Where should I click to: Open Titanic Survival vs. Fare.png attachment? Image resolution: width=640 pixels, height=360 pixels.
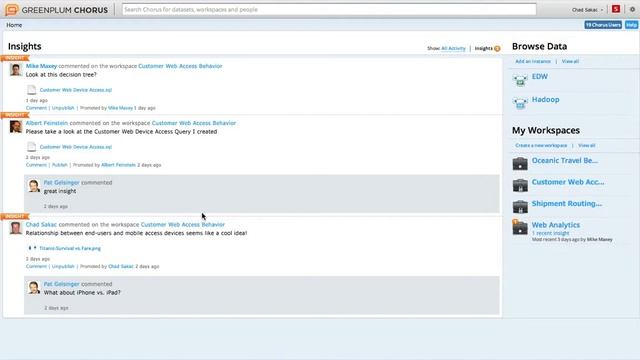70,248
